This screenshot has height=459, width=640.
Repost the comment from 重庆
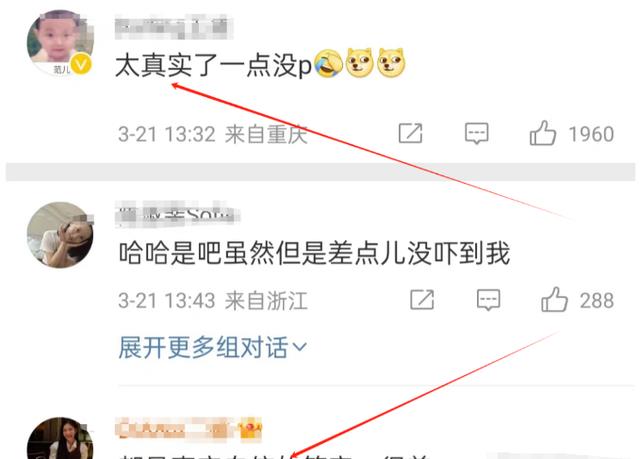coord(410,133)
